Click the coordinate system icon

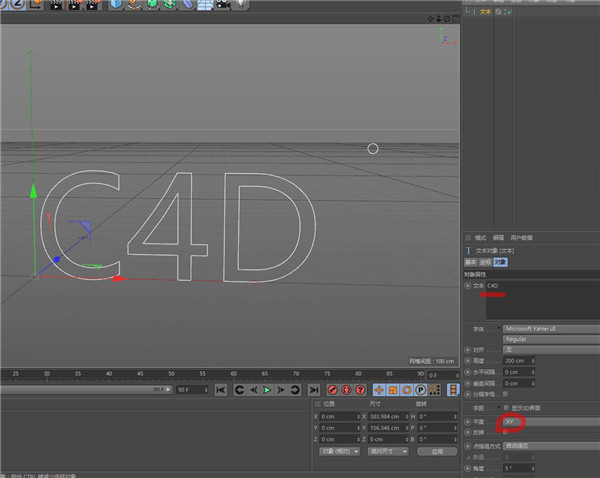pos(36,4)
